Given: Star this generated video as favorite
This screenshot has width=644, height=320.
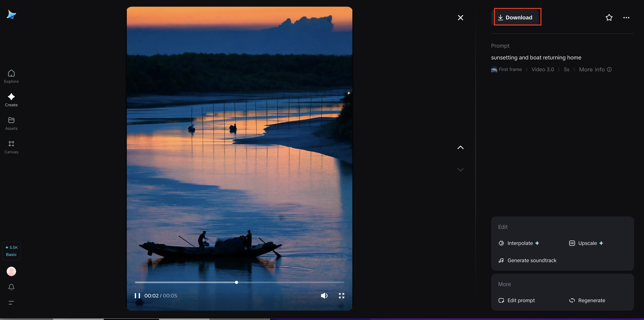Looking at the screenshot, I should [609, 17].
